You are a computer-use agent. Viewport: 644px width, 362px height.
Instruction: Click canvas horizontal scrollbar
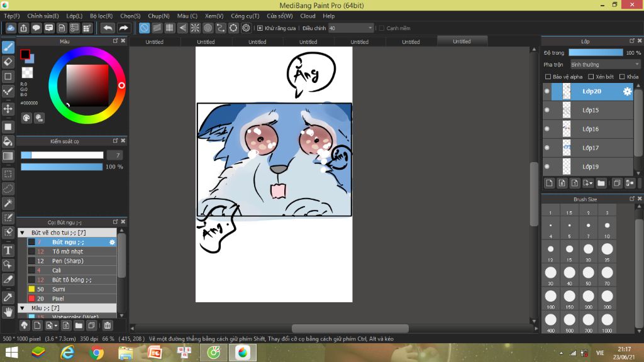tap(350, 328)
